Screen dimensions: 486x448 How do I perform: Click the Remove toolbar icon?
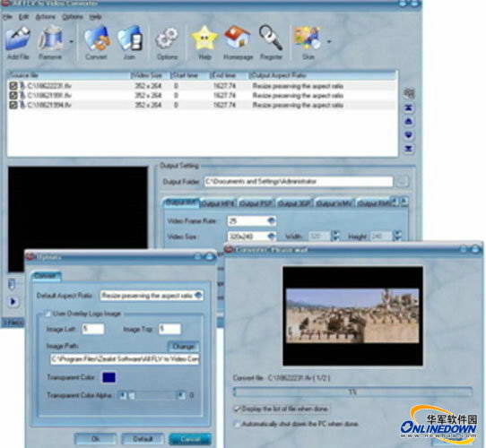(50, 39)
